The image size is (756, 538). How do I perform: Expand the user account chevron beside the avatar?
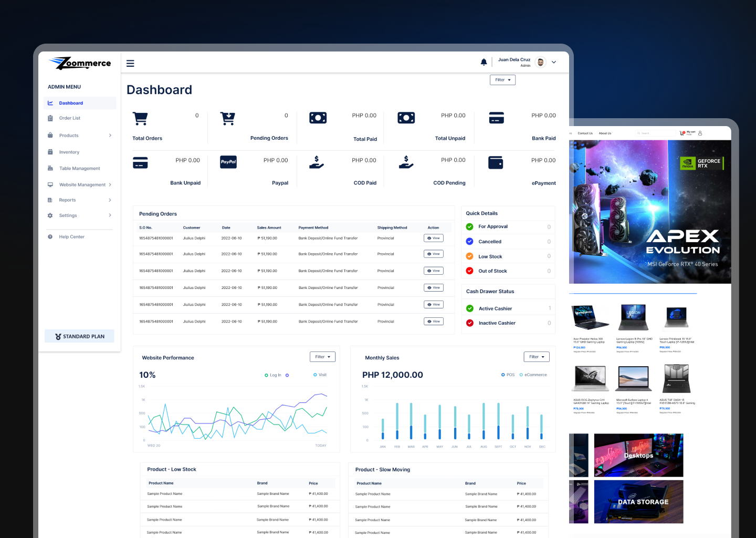click(554, 63)
